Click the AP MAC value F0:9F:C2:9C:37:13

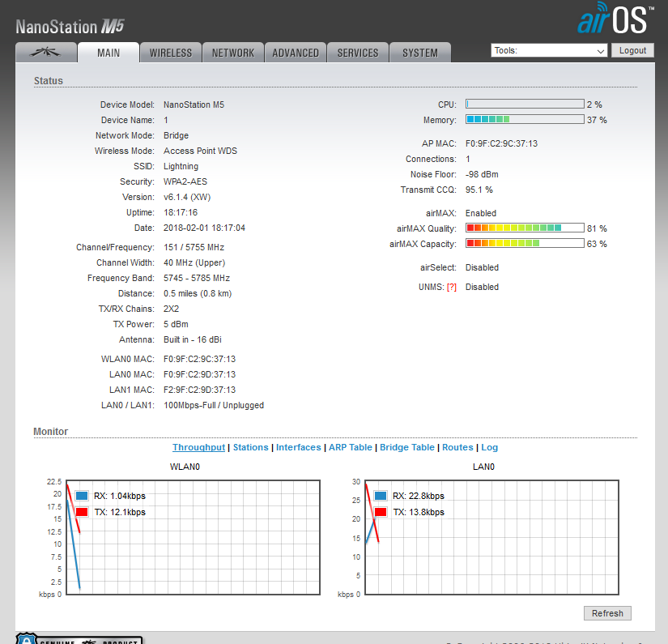501,143
